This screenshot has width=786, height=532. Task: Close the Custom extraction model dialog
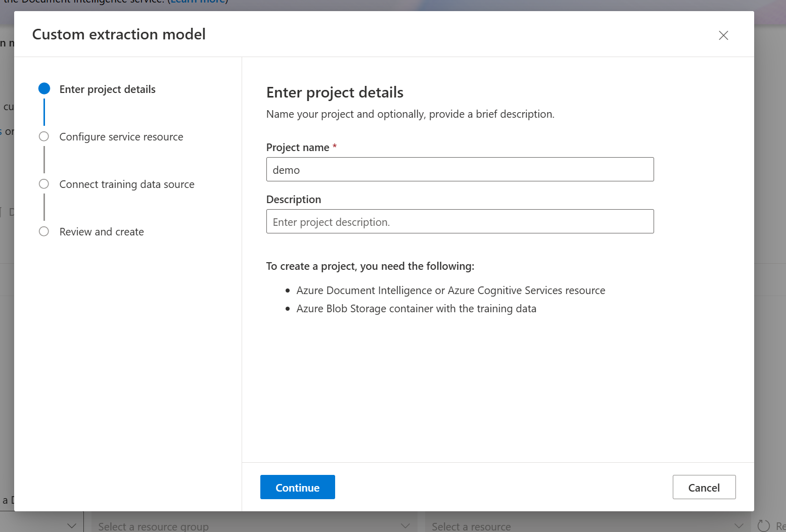pos(723,35)
